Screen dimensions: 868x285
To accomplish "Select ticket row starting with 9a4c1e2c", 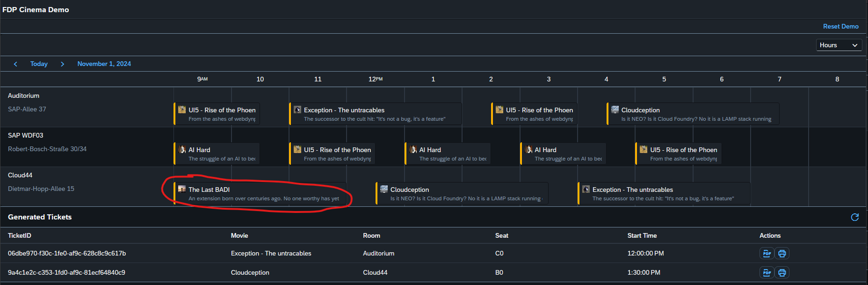I will [66, 273].
